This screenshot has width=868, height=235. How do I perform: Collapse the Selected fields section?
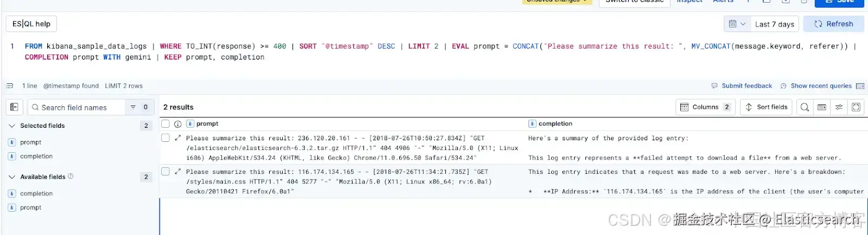(x=12, y=126)
